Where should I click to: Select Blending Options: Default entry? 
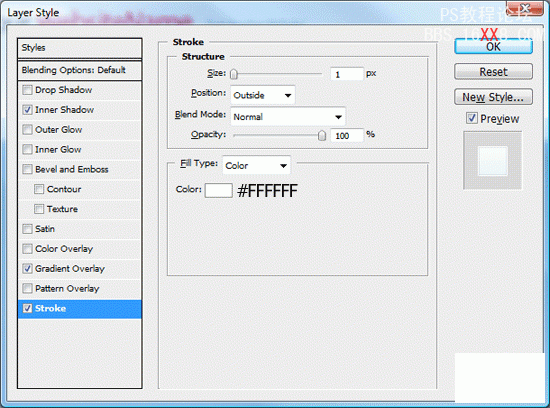pos(80,70)
